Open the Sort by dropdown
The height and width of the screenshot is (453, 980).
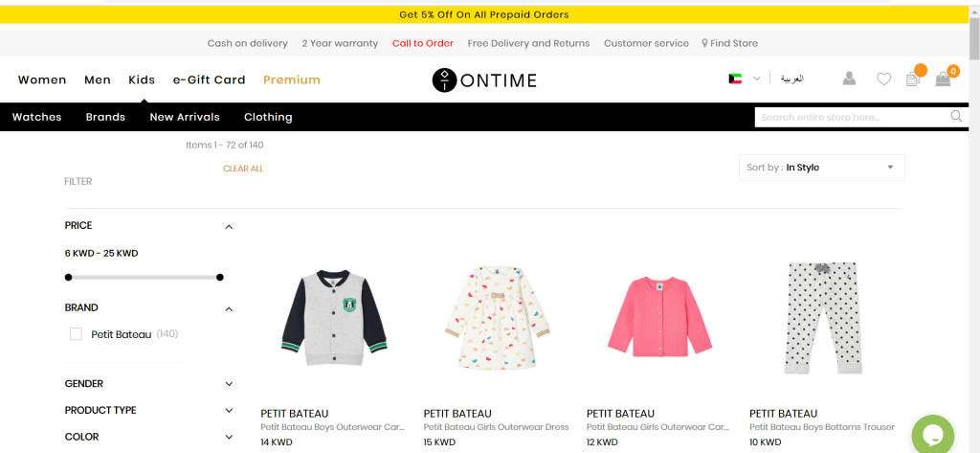[821, 168]
